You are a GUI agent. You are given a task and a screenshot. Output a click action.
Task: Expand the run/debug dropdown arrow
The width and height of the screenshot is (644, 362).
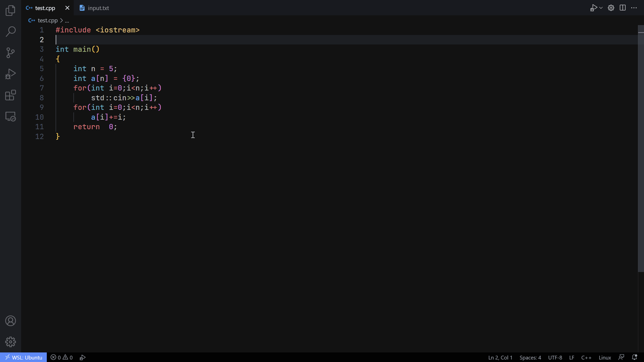click(601, 8)
